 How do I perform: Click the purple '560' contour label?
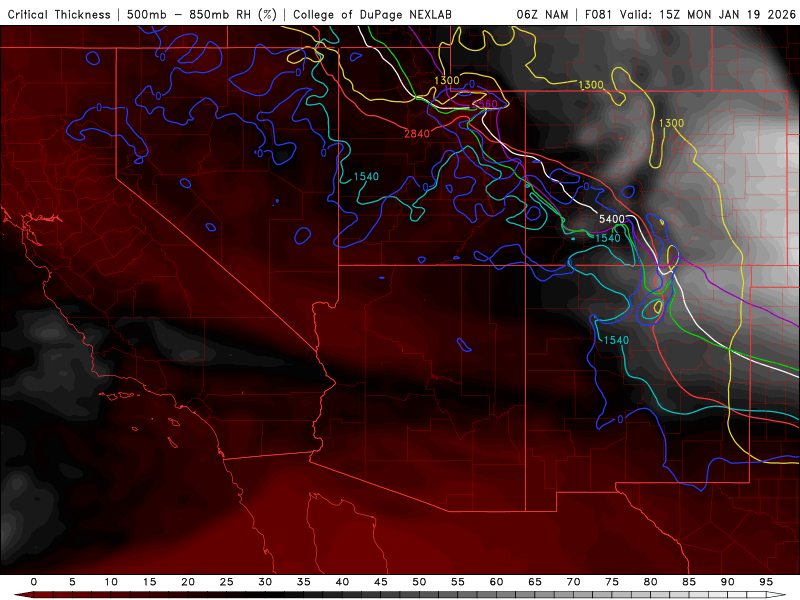487,104
